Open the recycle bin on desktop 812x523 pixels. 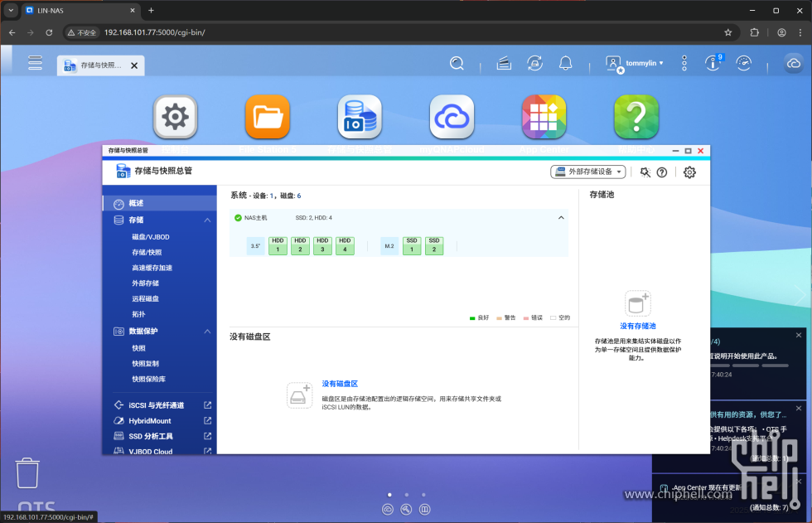pos(27,472)
